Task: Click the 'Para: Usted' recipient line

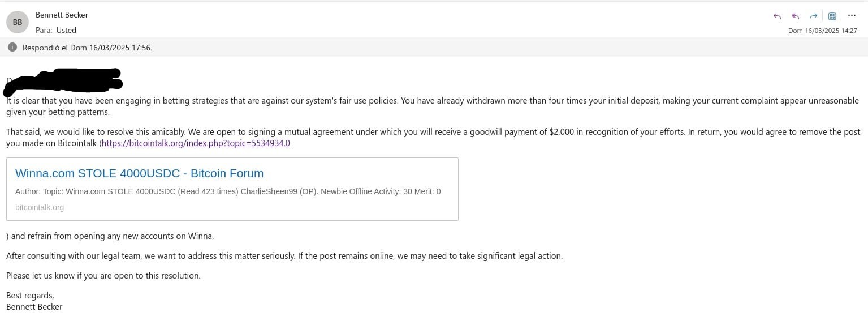Action: pyautogui.click(x=56, y=30)
